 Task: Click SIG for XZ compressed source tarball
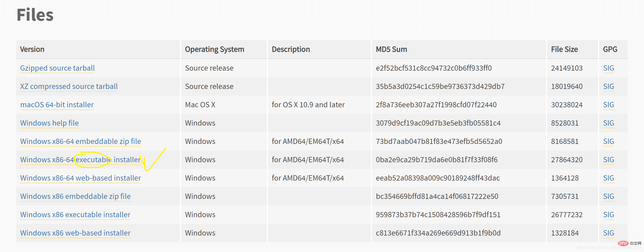(608, 87)
